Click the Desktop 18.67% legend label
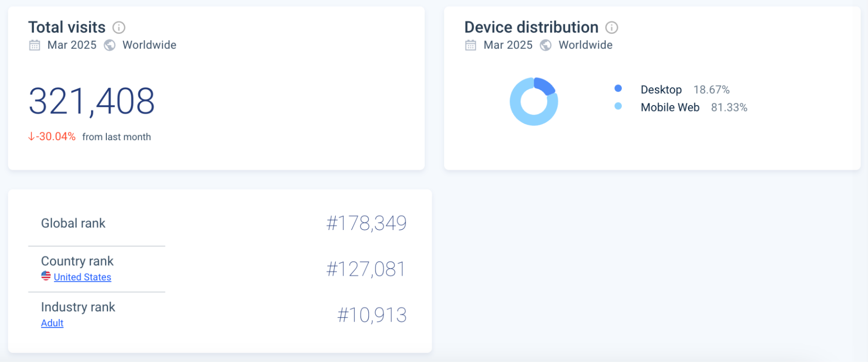This screenshot has width=868, height=362. (661, 89)
